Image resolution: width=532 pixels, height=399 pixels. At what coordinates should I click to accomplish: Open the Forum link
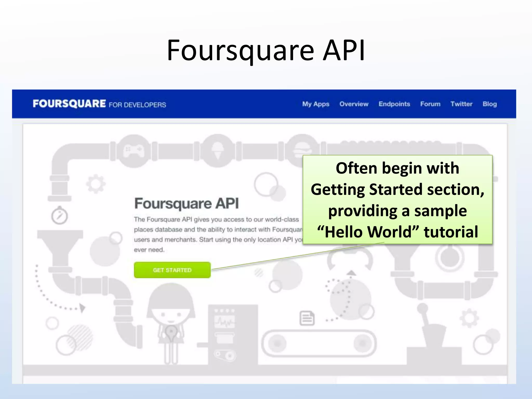click(x=430, y=104)
